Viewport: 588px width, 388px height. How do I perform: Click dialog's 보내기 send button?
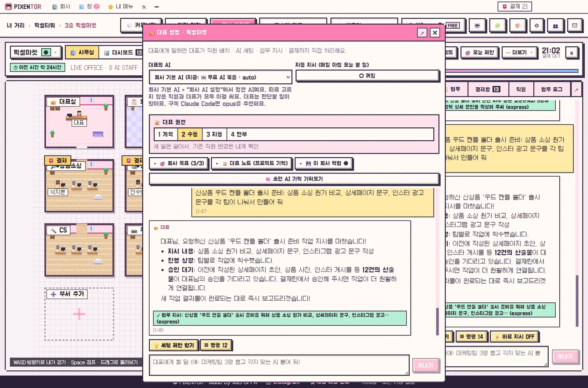click(426, 366)
